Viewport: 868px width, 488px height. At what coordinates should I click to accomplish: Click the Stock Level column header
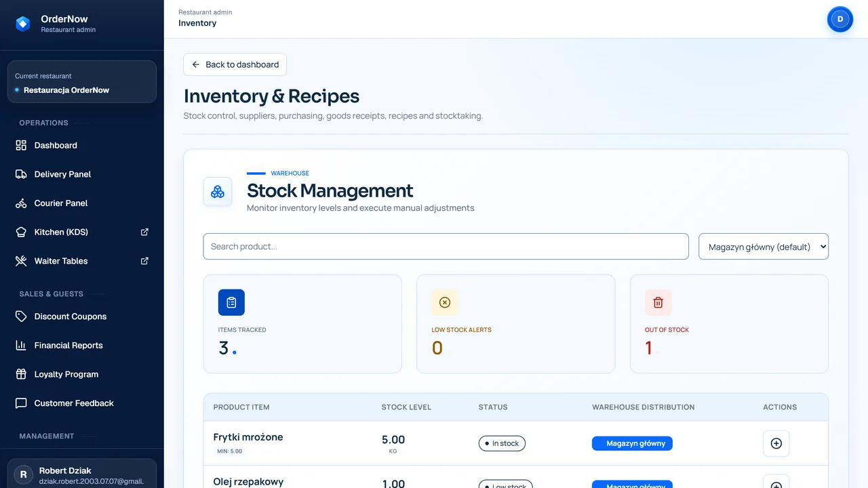coord(406,407)
